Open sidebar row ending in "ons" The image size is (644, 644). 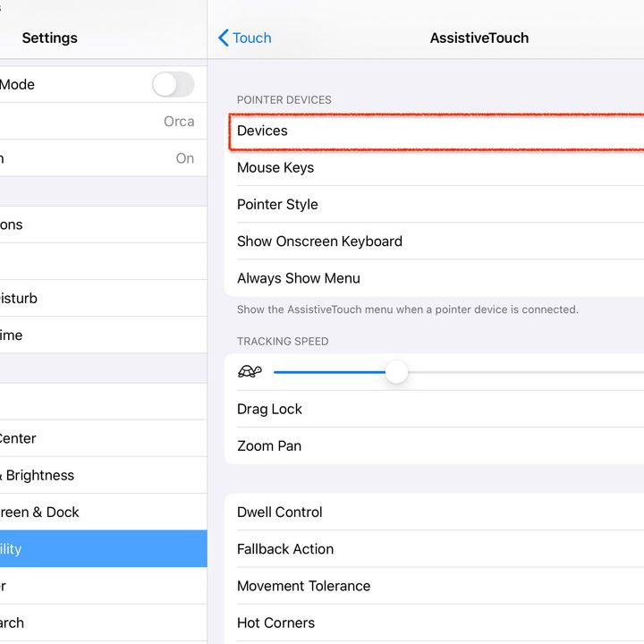(x=104, y=225)
